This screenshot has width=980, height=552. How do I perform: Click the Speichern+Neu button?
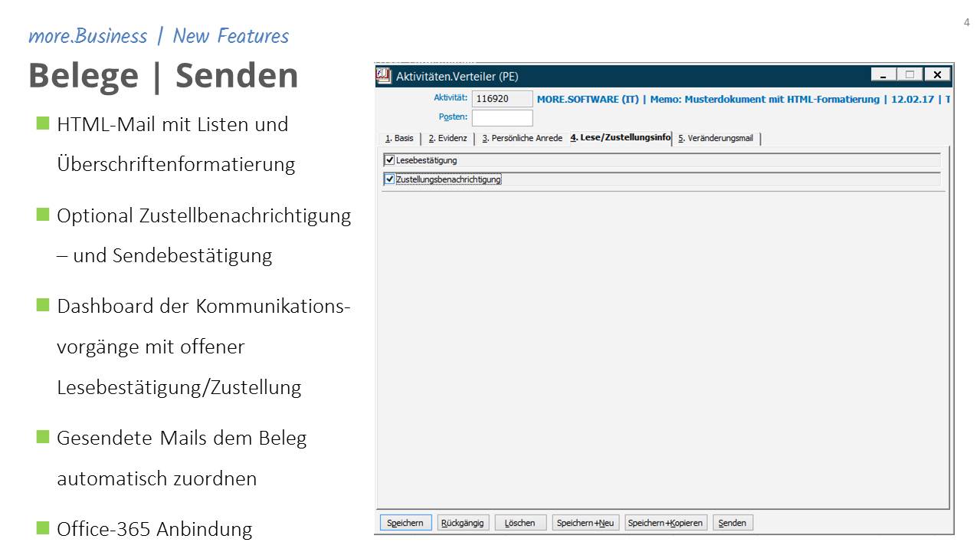pos(585,523)
